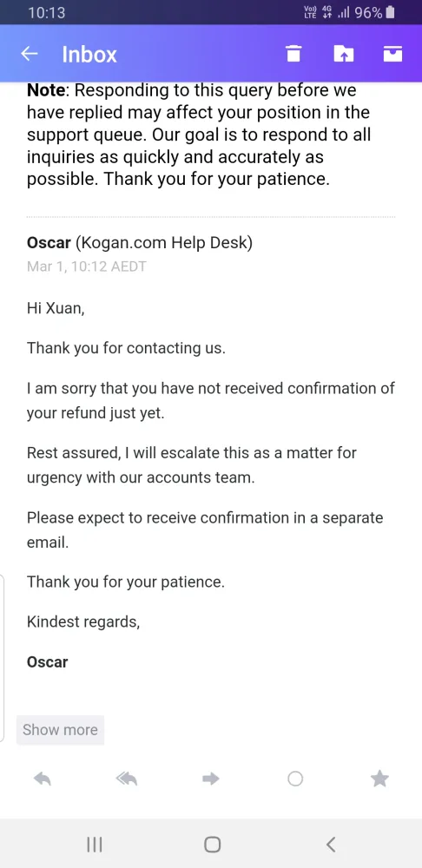Move email to folder icon
This screenshot has width=422, height=868.
coord(343,54)
